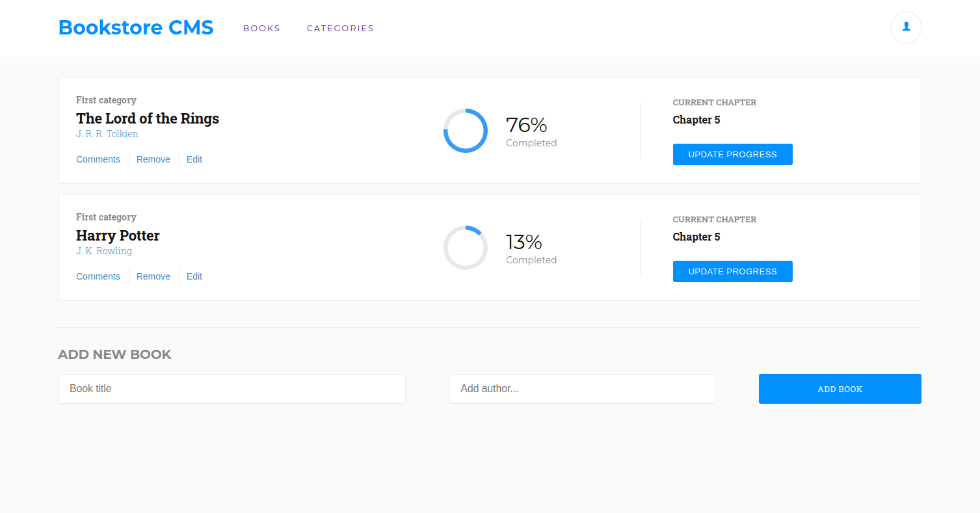Screen dimensions: 980x513
Task: Click the Bookstore CMS logo
Action: (136, 27)
